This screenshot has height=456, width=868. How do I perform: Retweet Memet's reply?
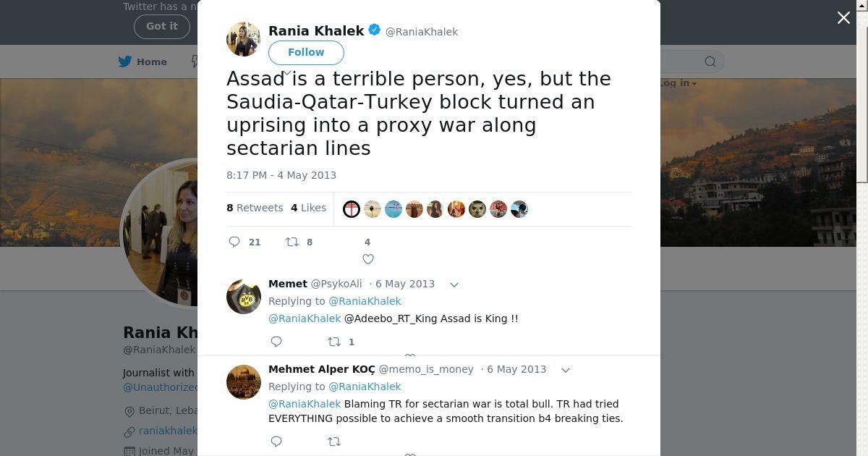(x=334, y=342)
